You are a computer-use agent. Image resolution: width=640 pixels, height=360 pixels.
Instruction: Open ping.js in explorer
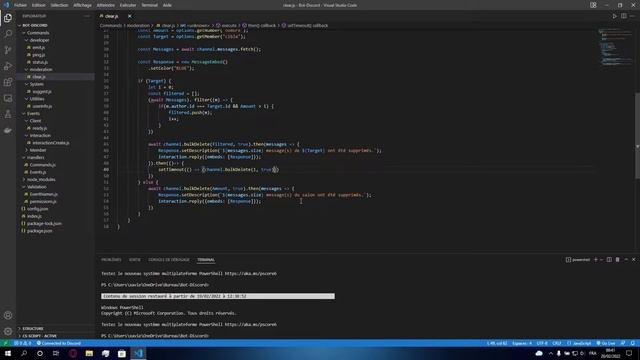39,55
